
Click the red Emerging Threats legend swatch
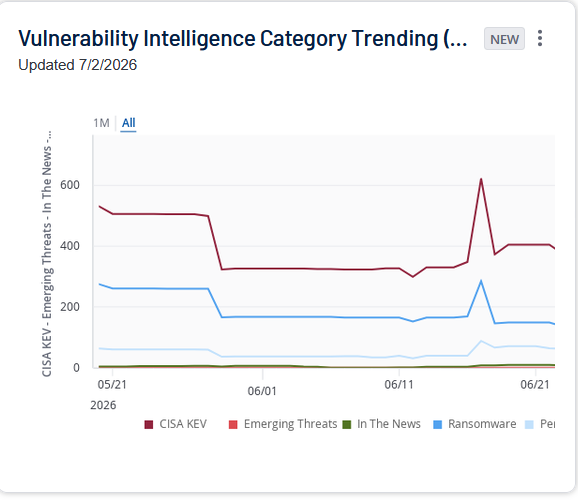(x=233, y=425)
